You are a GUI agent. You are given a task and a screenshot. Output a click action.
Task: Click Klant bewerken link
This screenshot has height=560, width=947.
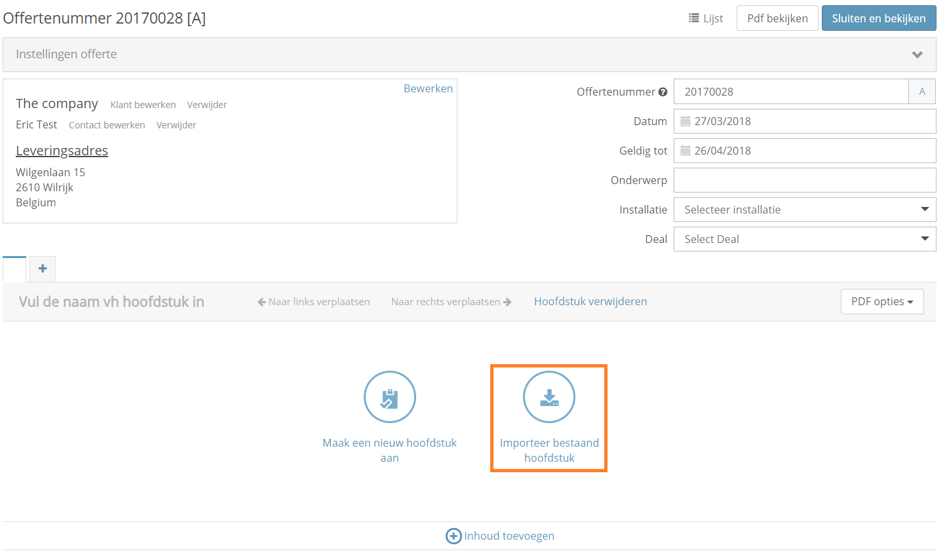click(143, 105)
